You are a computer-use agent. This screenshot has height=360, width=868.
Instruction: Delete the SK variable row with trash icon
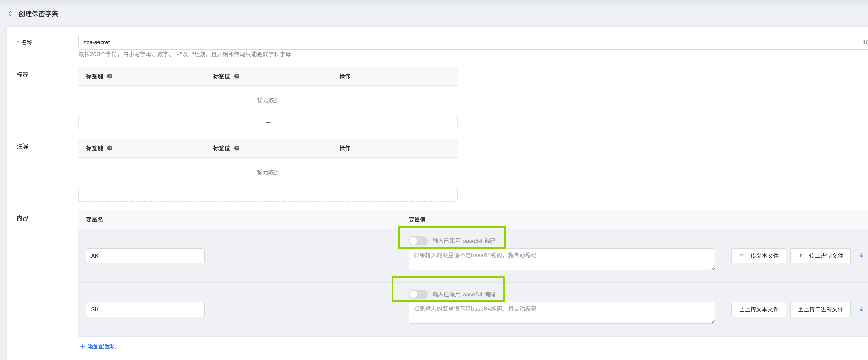click(861, 309)
